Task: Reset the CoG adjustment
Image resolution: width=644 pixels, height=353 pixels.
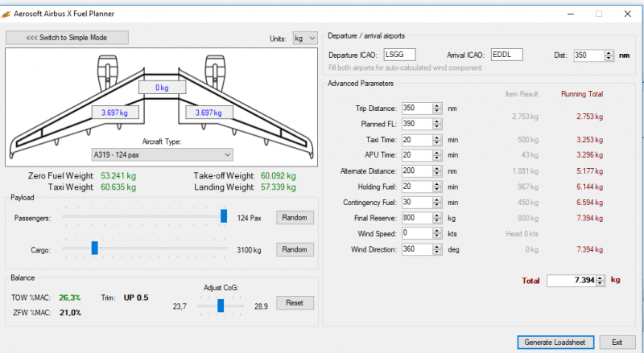Action: tap(295, 303)
